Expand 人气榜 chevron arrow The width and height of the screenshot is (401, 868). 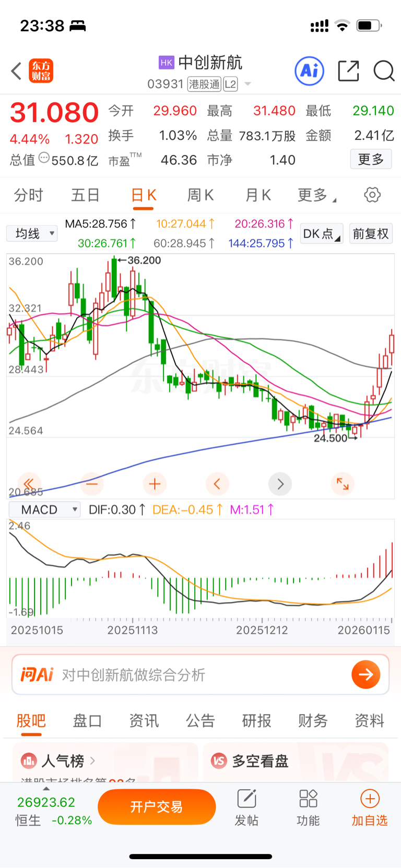click(92, 761)
